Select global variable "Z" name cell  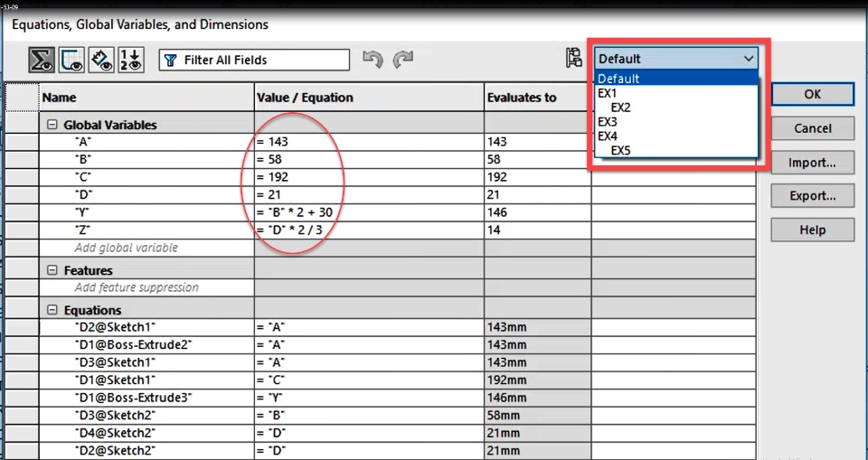coord(146,230)
